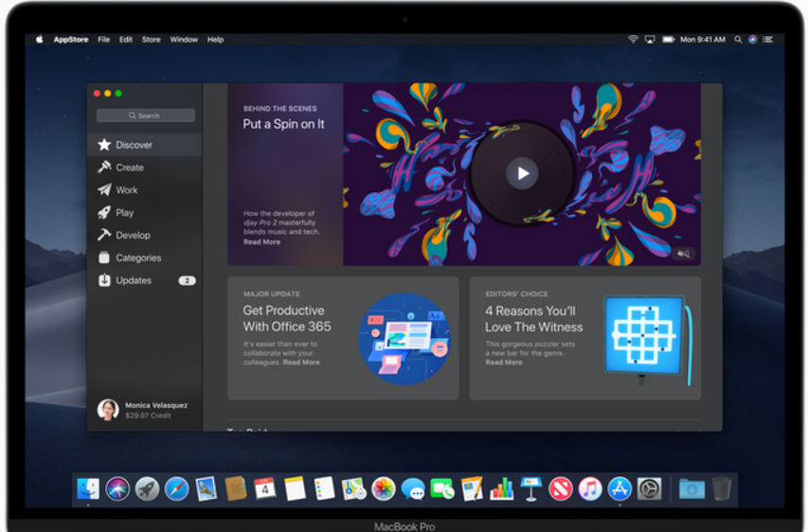Open the Store menu
The height and width of the screenshot is (532, 808).
pos(151,40)
